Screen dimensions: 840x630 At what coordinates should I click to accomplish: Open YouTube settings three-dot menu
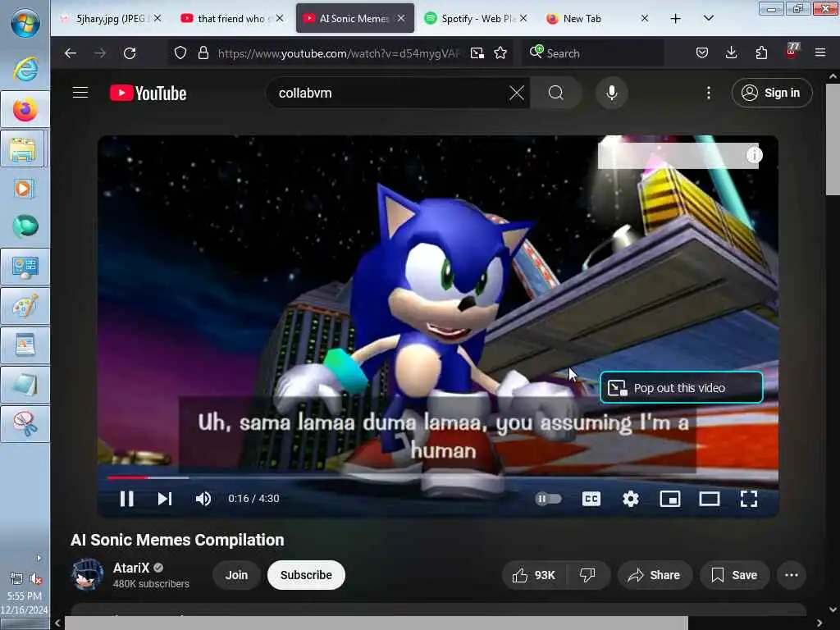[x=708, y=94]
